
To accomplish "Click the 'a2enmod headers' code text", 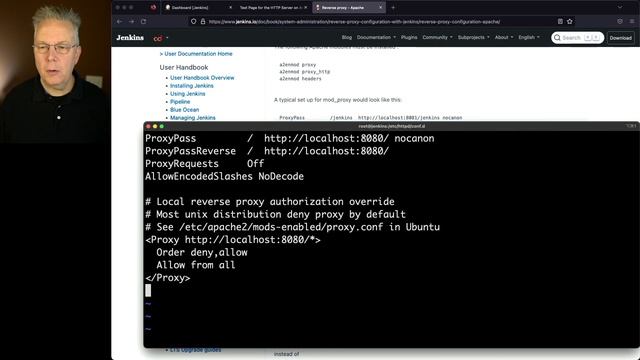I will click(x=300, y=79).
